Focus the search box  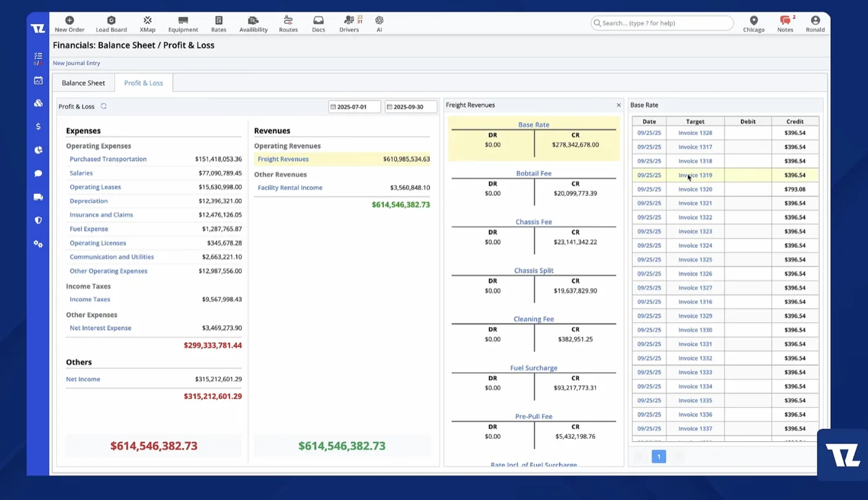(x=662, y=23)
